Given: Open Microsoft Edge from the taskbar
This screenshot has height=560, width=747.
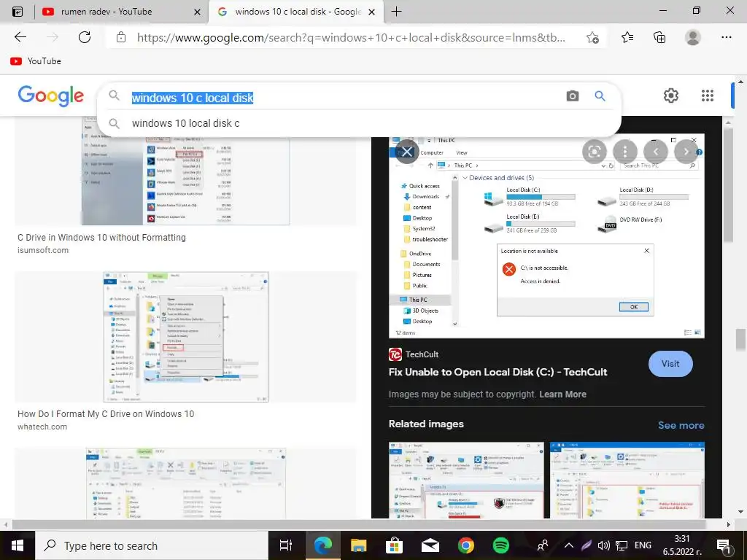Looking at the screenshot, I should (x=323, y=545).
